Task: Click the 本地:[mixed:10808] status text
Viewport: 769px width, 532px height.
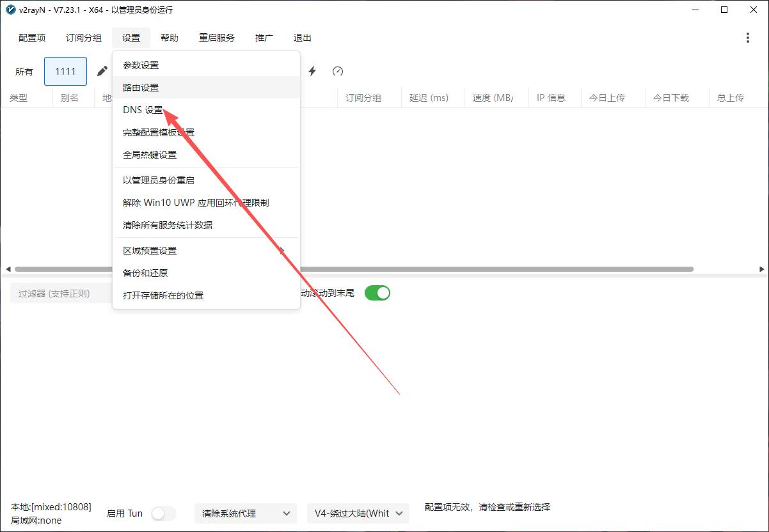Action: click(x=51, y=507)
